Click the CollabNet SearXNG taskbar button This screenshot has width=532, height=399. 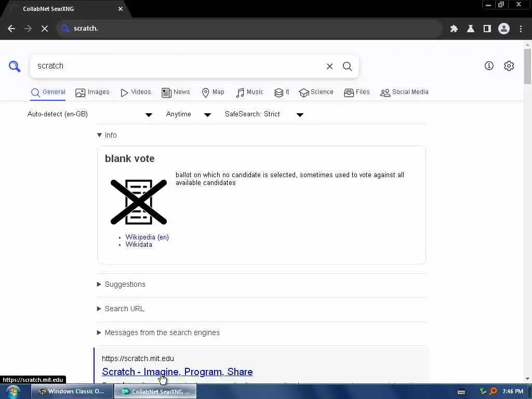coord(155,392)
